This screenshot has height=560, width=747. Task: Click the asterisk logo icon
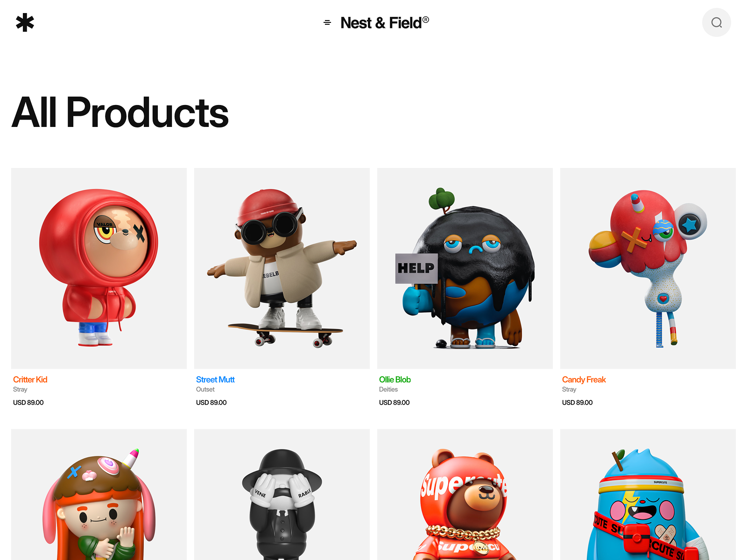pyautogui.click(x=25, y=22)
